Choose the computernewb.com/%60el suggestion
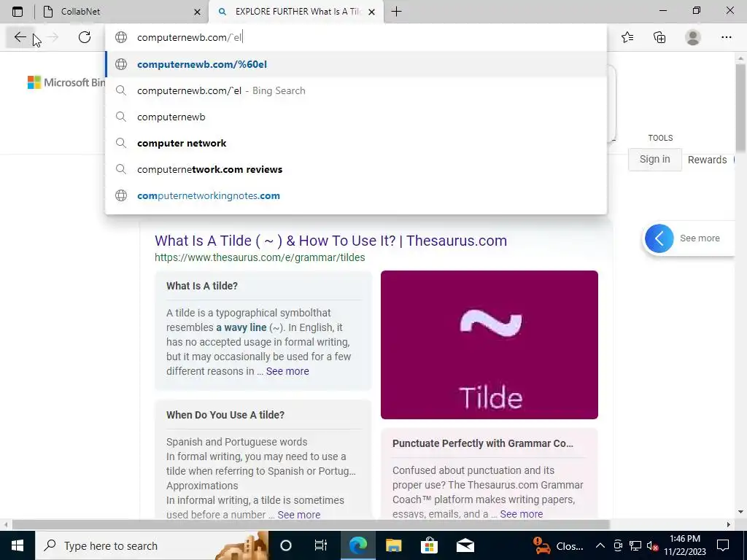747x560 pixels. [356, 64]
